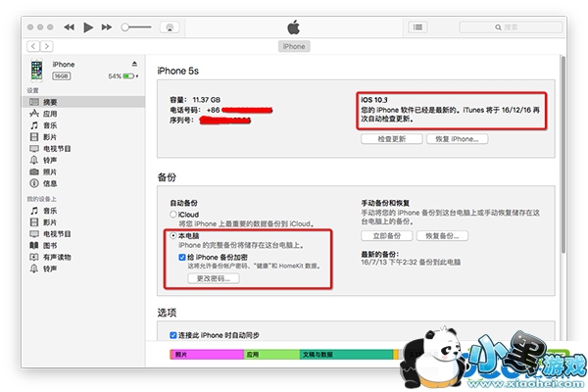
Task: Go back with the left arrow
Action: tap(33, 46)
